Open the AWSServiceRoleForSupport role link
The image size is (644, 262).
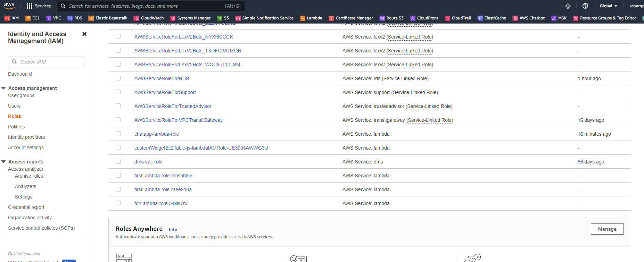[165, 92]
